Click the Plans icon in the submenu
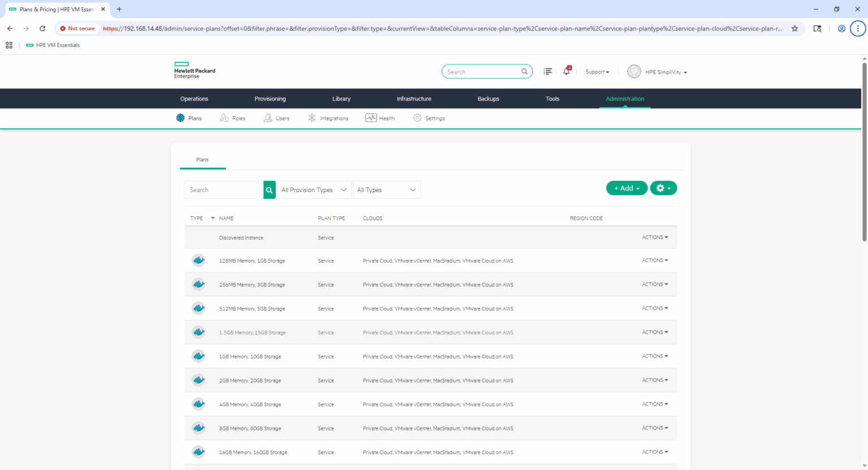The image size is (868, 470). (180, 118)
